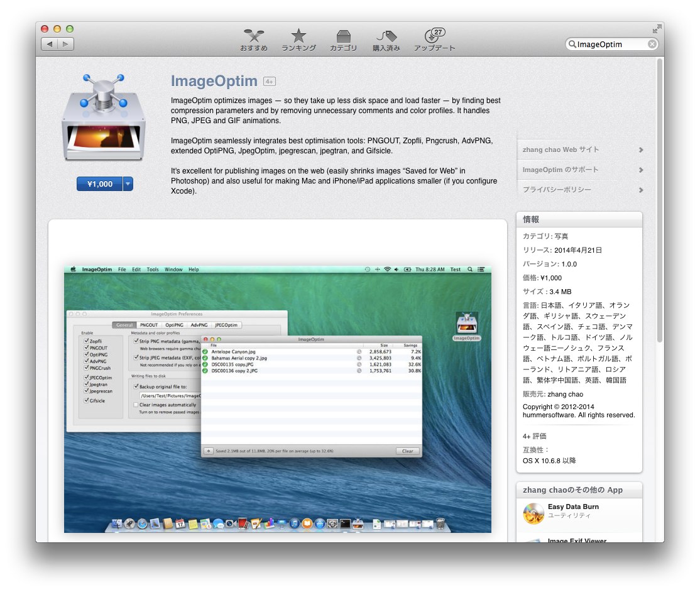The height and width of the screenshot is (592, 700).
Task: Click the search field containing ImageOptim
Action: pos(611,44)
